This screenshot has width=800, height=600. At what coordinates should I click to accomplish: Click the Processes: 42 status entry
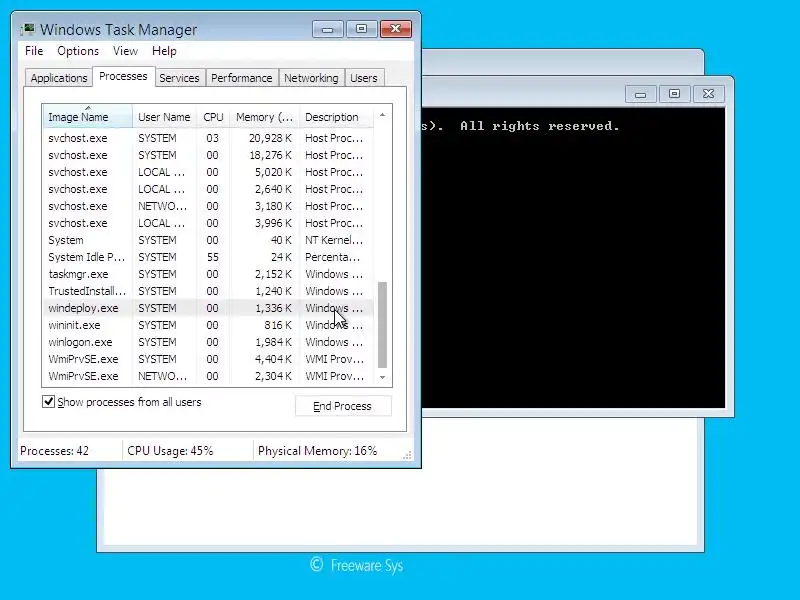pyautogui.click(x=55, y=451)
